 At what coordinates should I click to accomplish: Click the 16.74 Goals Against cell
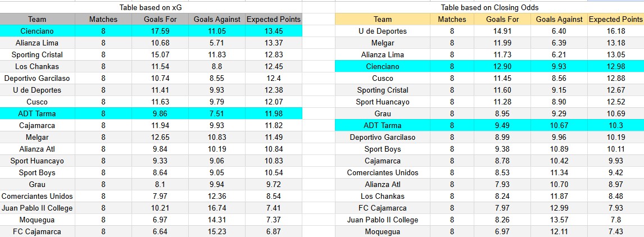(x=217, y=208)
